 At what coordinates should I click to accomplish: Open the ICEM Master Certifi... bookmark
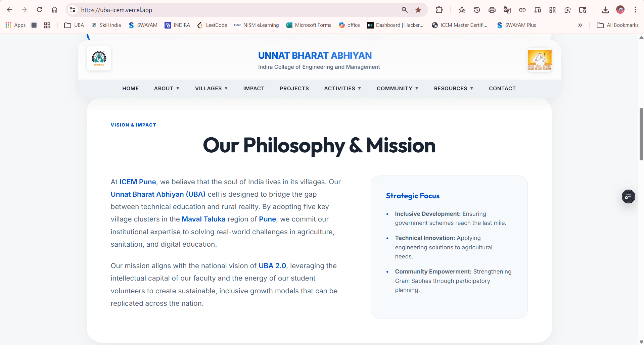point(459,25)
